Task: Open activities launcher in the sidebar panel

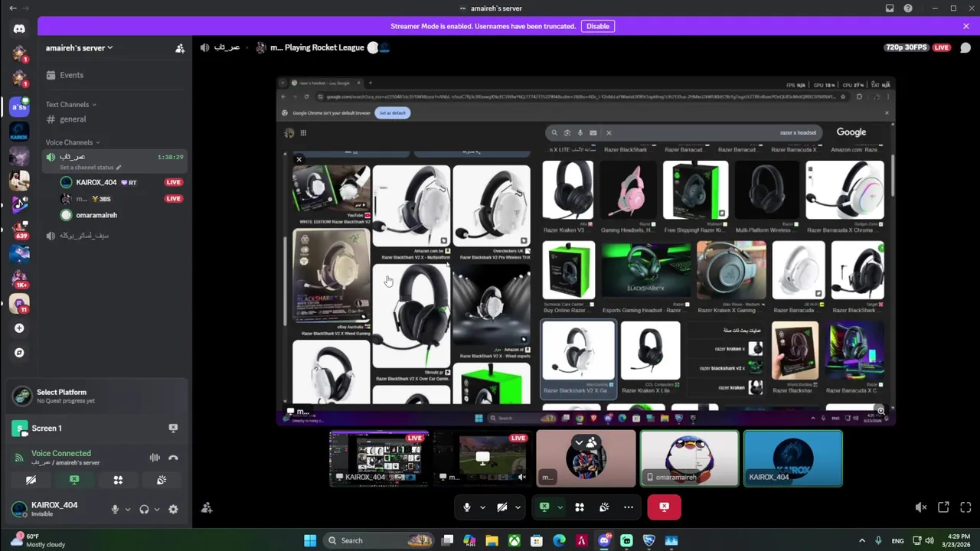Action: pyautogui.click(x=118, y=481)
